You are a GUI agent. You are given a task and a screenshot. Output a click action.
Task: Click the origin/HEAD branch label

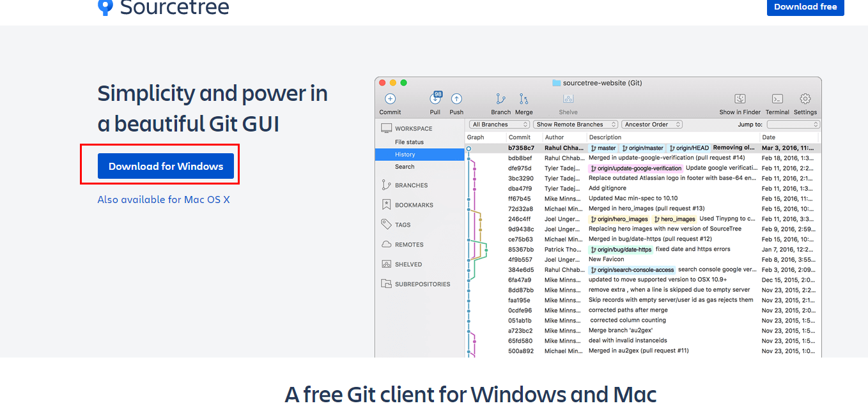tap(688, 148)
